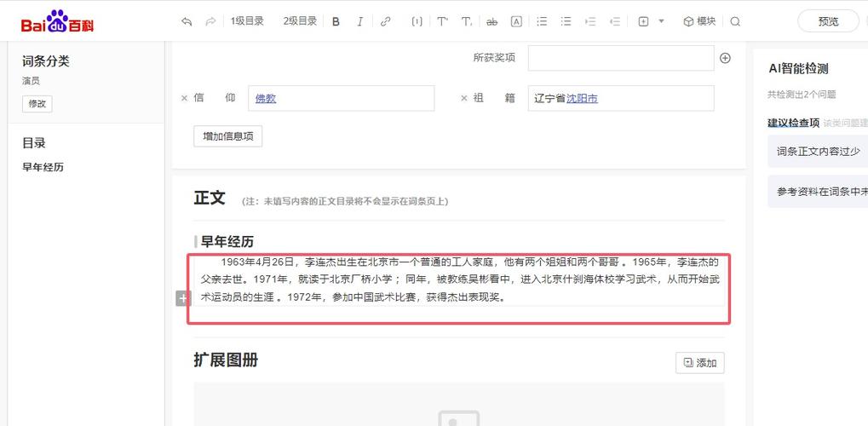Image resolution: width=868 pixels, height=426 pixels.
Task: Click the AI智能检测 panel title
Action: (798, 69)
